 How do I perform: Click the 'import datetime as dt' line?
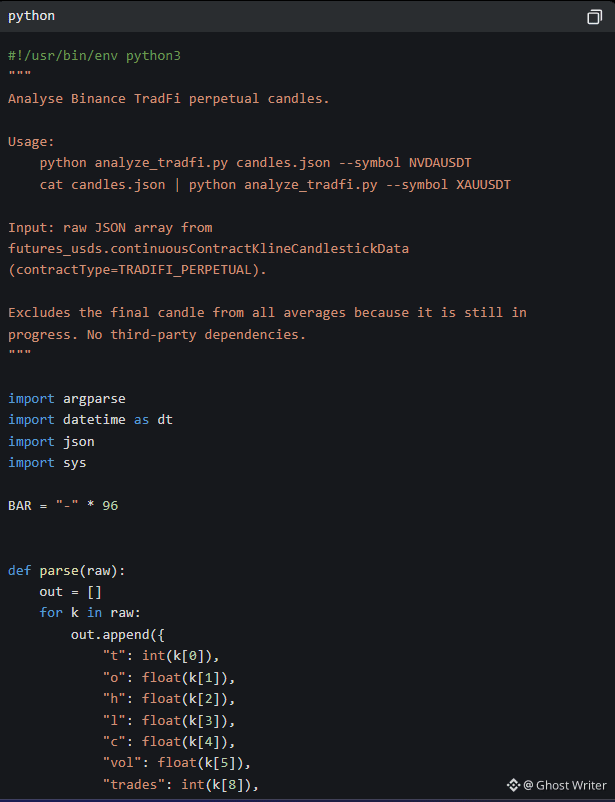[90, 419]
